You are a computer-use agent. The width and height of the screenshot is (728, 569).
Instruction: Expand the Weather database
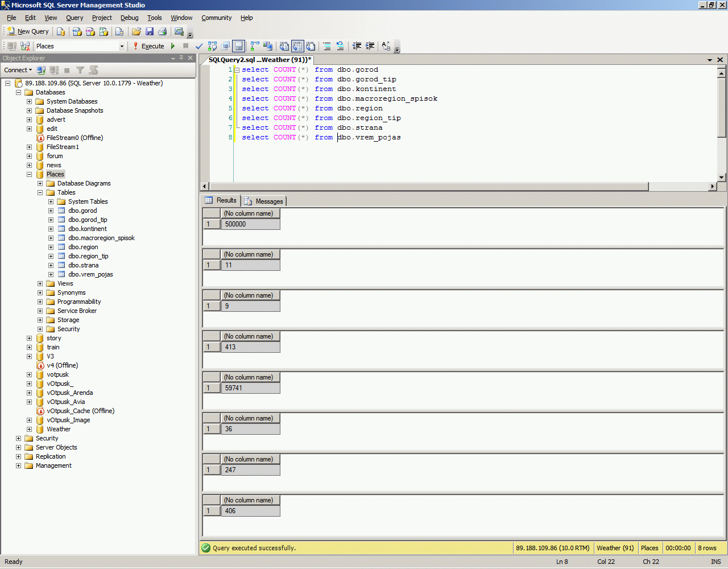[x=29, y=429]
